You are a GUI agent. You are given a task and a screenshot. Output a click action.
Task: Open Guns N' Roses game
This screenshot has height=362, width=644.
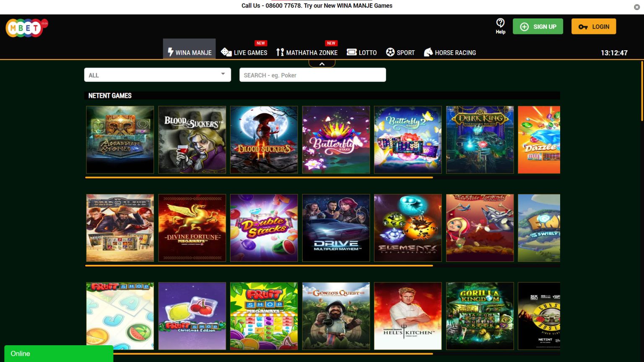point(539,316)
